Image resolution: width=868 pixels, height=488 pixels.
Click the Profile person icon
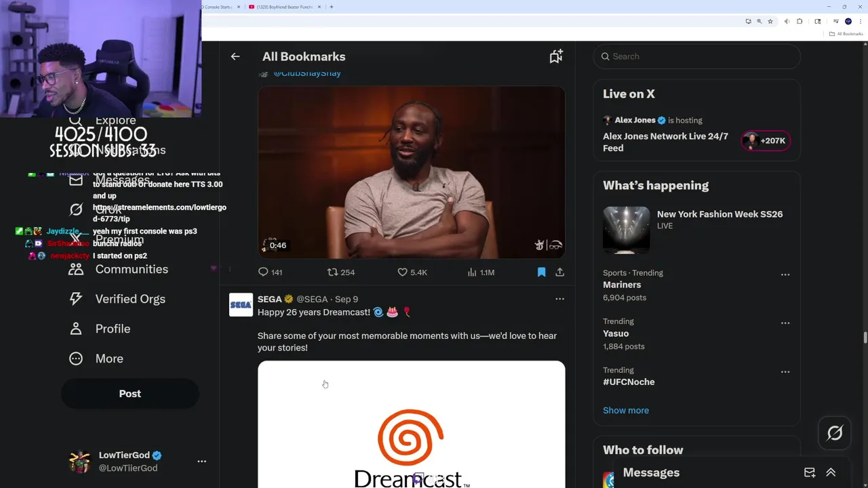click(x=76, y=329)
